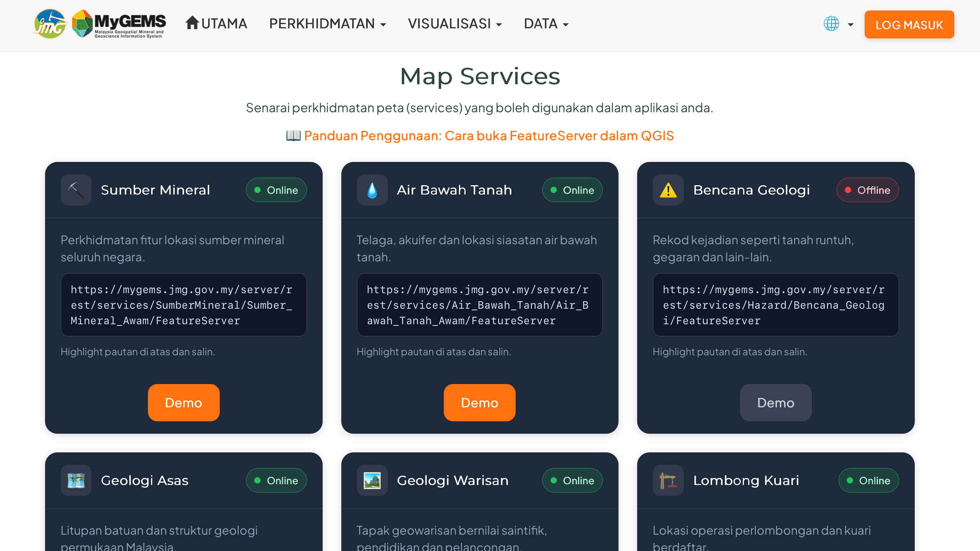Image resolution: width=980 pixels, height=551 pixels.
Task: Click 'Telaga, akuifer dan lokasi siasatan' description
Action: pyautogui.click(x=477, y=249)
